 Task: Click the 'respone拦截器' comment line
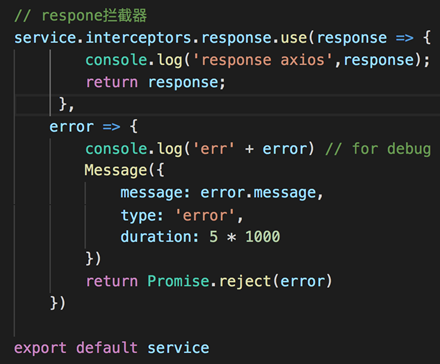(x=80, y=16)
